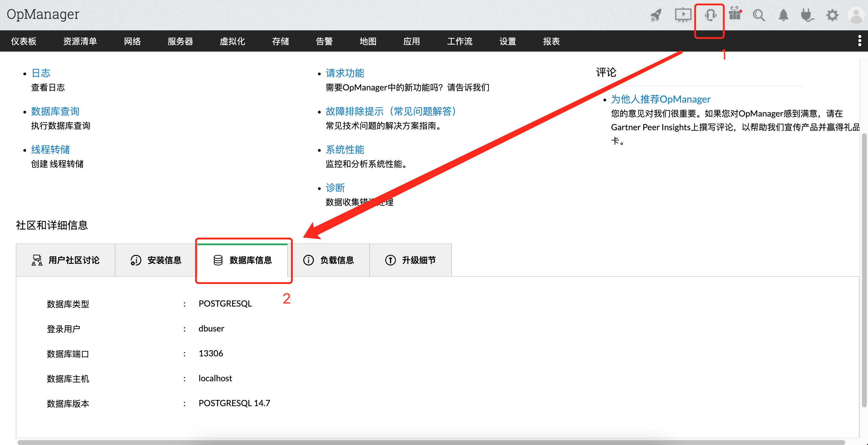Open the 系统性能 link
Image resolution: width=868 pixels, height=445 pixels.
point(345,149)
